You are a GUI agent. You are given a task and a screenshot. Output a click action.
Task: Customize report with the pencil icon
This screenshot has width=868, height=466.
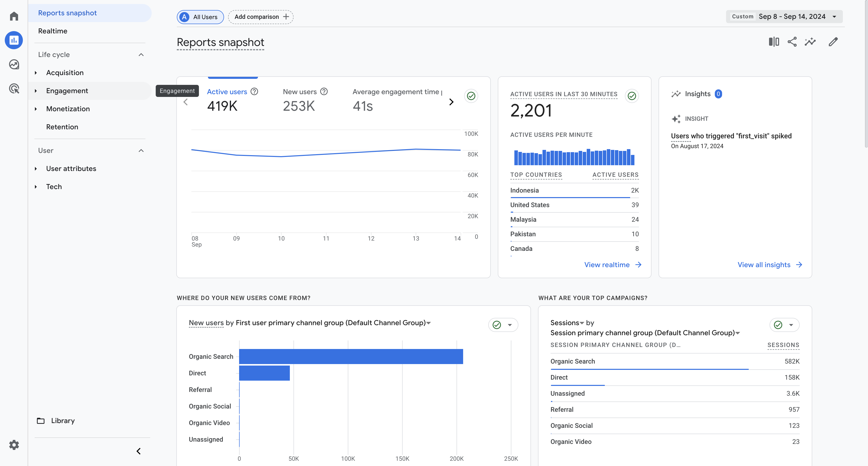833,42
